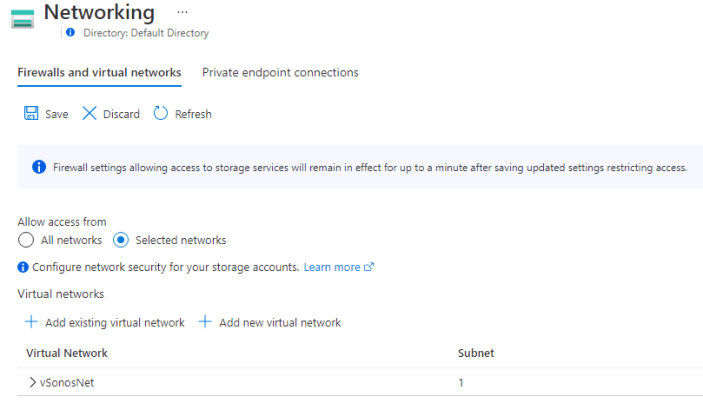703x403 pixels.
Task: Click the storage account Networking icon
Action: tap(22, 19)
